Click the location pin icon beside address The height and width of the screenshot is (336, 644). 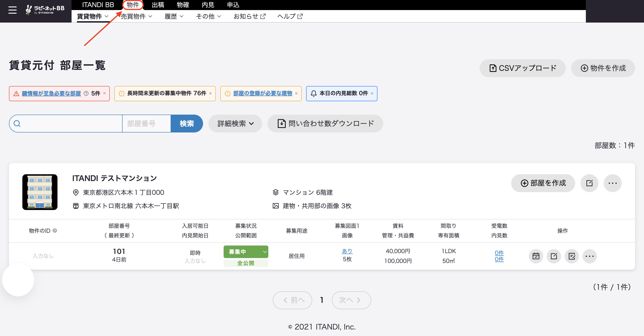tap(76, 192)
